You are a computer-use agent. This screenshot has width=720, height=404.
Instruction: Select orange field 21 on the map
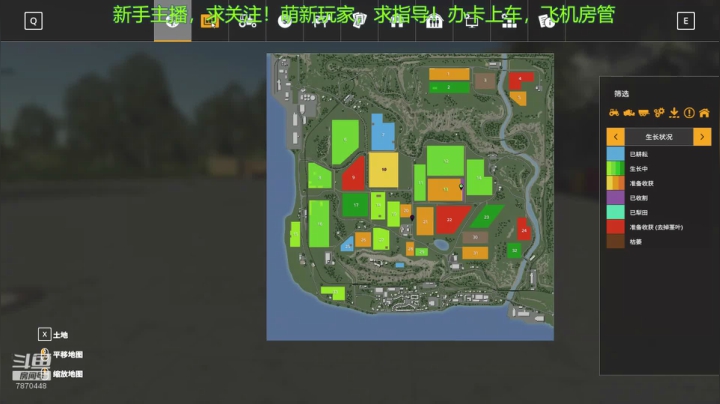click(425, 221)
